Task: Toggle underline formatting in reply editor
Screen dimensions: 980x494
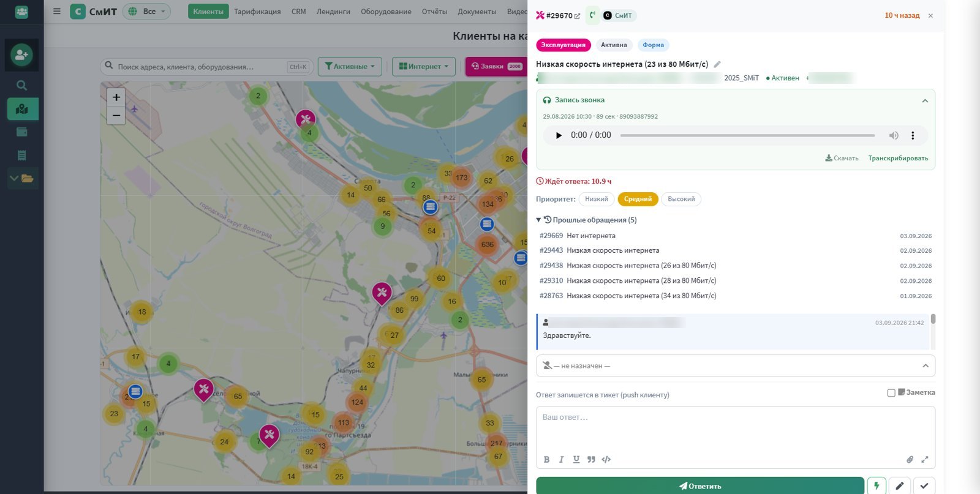Action: (x=576, y=459)
